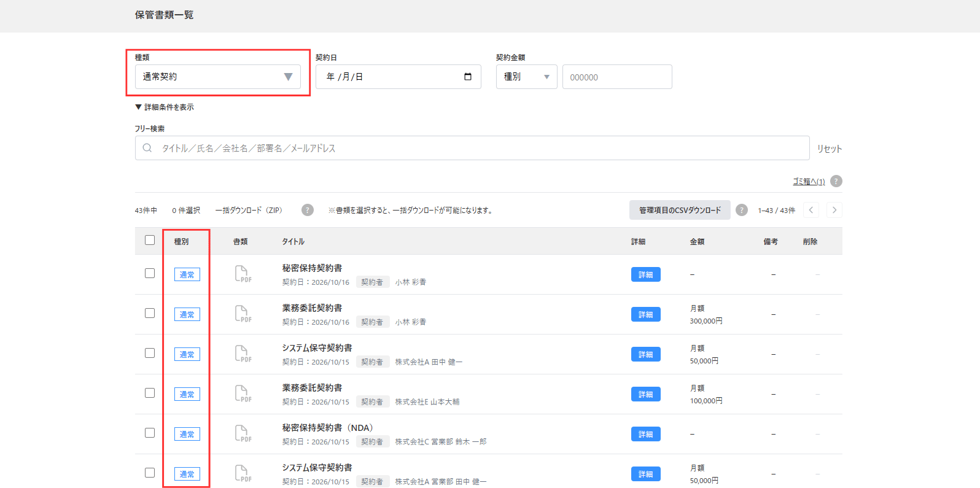Open PDF icon for システム保守契約書 row 株式会社A 田中 健一
The height and width of the screenshot is (488, 980).
click(x=243, y=354)
